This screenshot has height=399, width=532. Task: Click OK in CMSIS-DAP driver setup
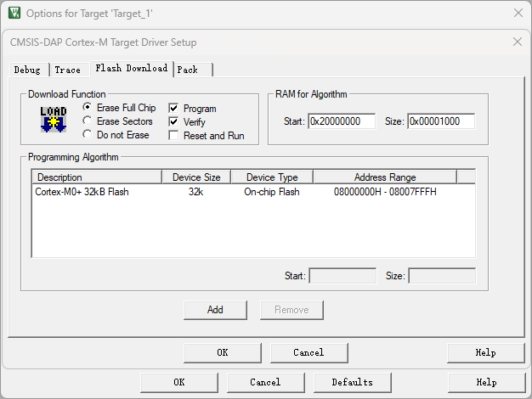pyautogui.click(x=223, y=352)
